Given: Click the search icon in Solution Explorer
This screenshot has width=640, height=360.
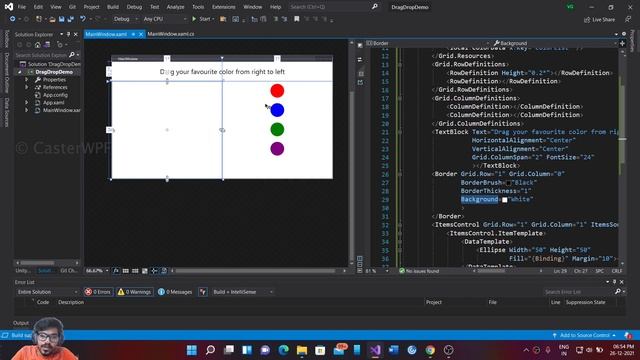Looking at the screenshot, I should click(72, 55).
